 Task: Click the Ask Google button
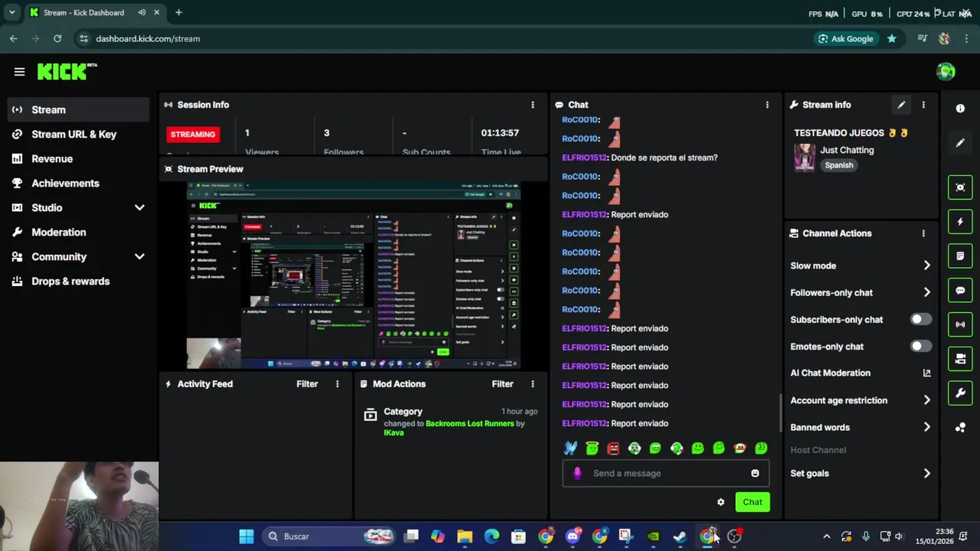point(845,38)
